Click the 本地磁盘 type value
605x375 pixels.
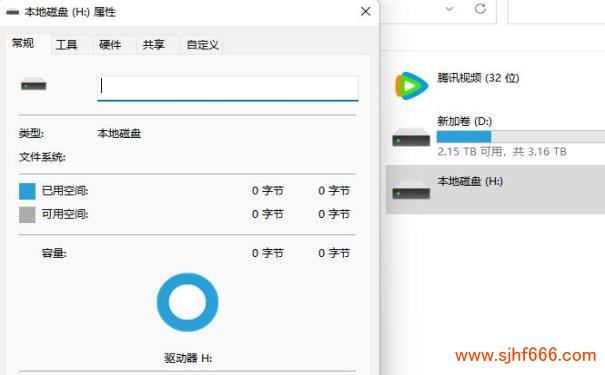point(119,133)
